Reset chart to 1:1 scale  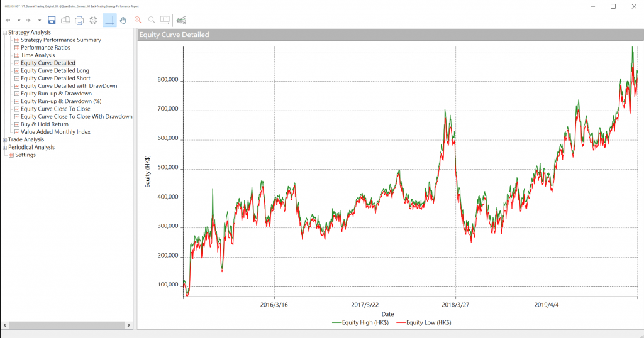tap(165, 20)
